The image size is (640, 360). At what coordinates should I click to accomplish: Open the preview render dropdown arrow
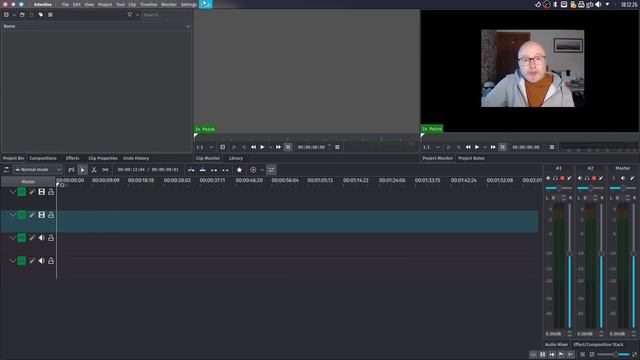click(262, 170)
